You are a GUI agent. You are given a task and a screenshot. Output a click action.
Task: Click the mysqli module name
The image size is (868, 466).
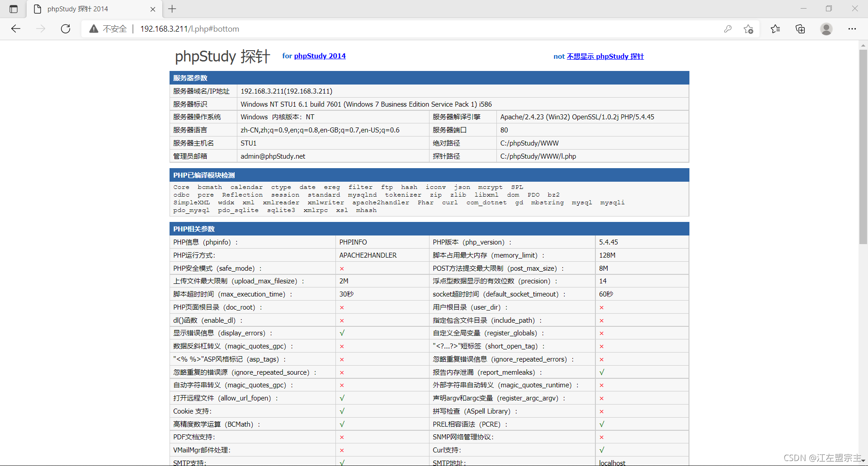tap(612, 202)
